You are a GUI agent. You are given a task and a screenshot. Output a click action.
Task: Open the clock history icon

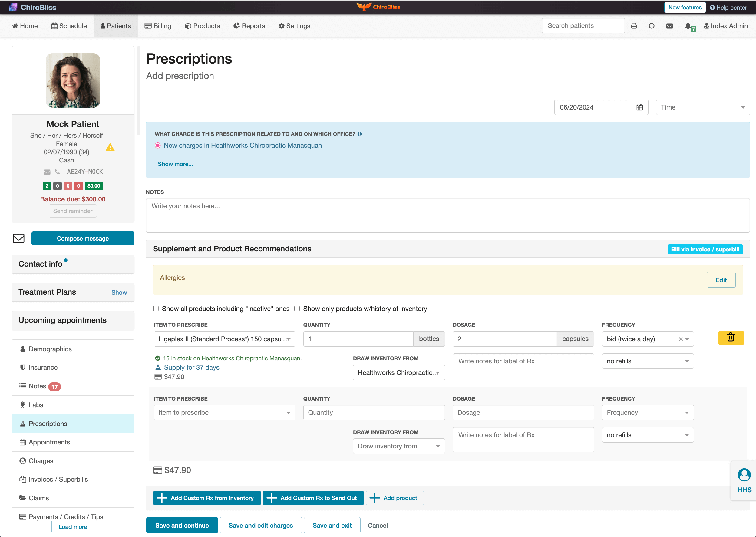(x=651, y=26)
